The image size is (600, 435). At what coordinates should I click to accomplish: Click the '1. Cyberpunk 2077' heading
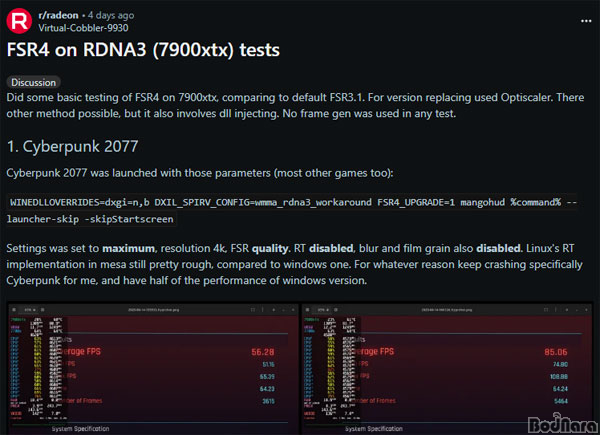tap(72, 147)
